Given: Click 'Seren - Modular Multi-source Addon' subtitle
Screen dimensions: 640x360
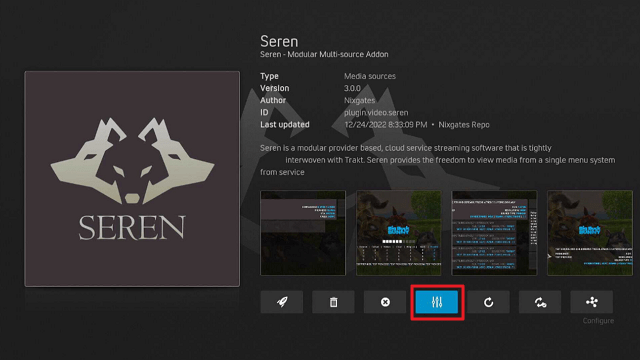Looking at the screenshot, I should pos(324,54).
